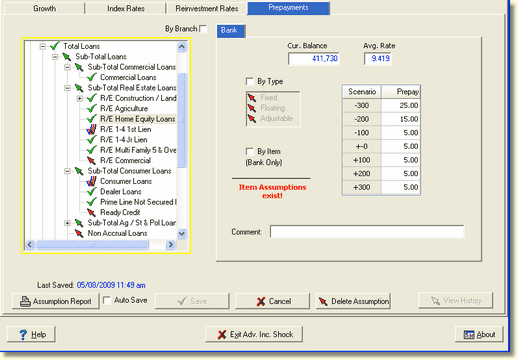Click checkmark icon beside Prime Line Not Secured
518x360 pixels.
coord(92,202)
